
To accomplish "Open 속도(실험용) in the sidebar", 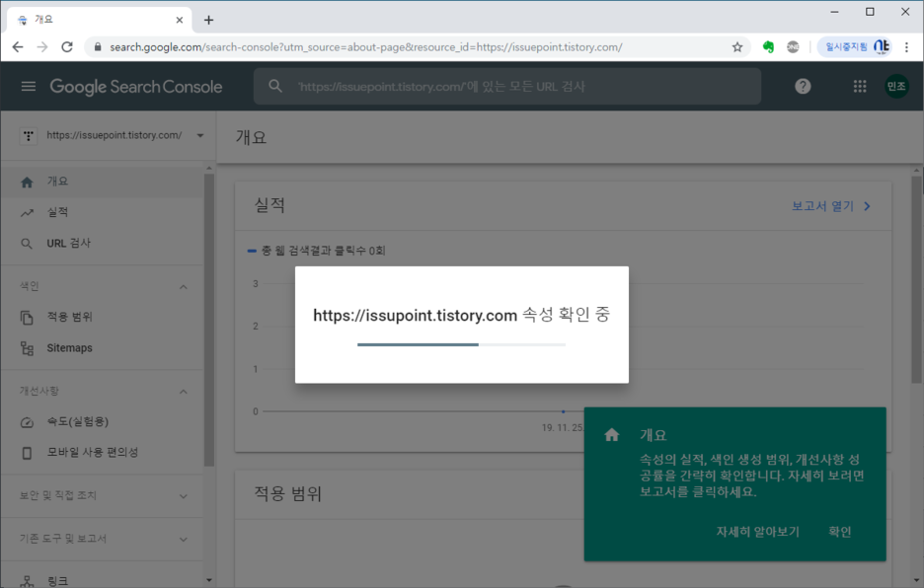I will [x=103, y=422].
